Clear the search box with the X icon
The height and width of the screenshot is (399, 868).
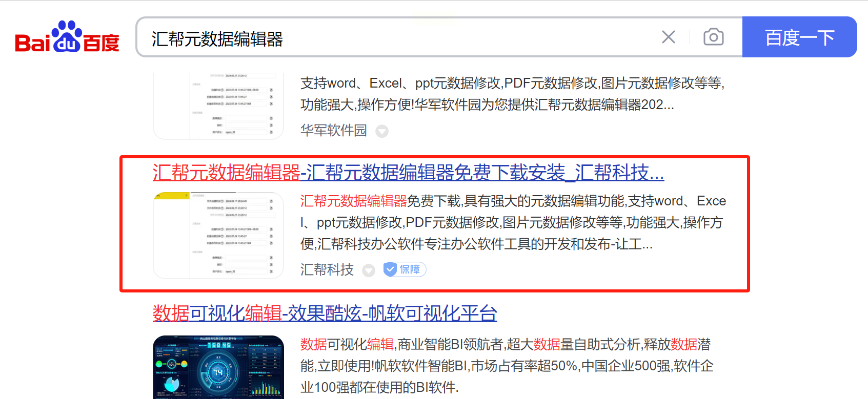pos(669,37)
